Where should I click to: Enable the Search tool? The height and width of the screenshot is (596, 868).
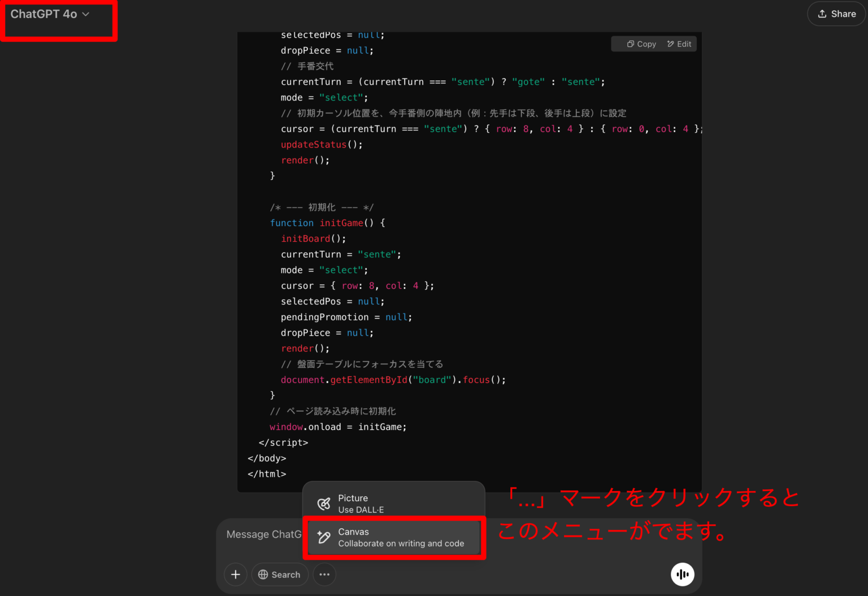pyautogui.click(x=280, y=574)
